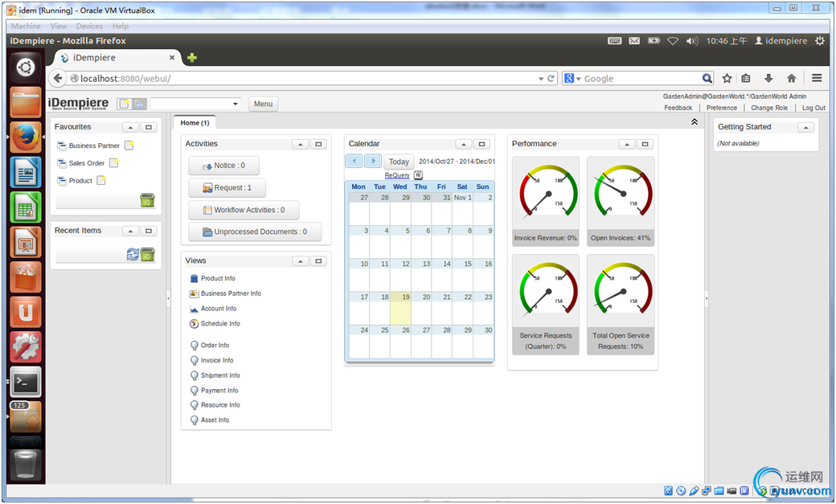836x504 pixels.
Task: Open the URL bar history dropdown
Action: [x=541, y=79]
